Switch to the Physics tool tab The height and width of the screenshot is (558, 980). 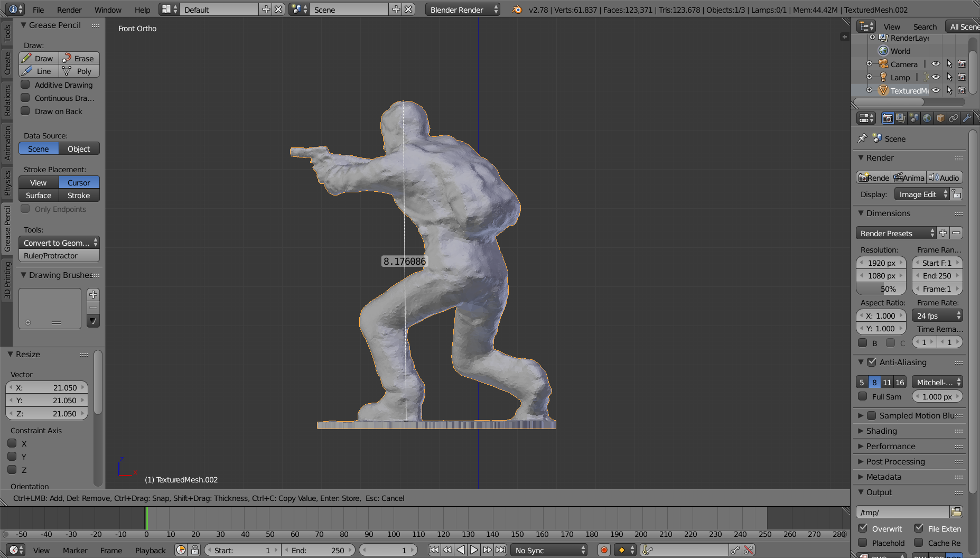click(7, 182)
